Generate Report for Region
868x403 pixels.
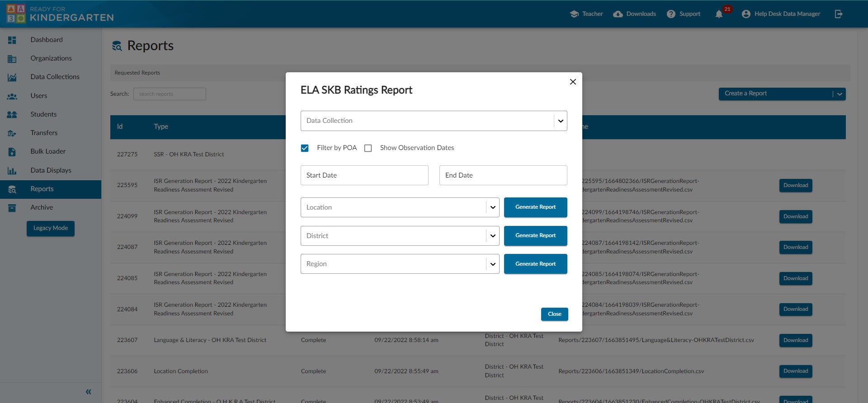tap(535, 264)
